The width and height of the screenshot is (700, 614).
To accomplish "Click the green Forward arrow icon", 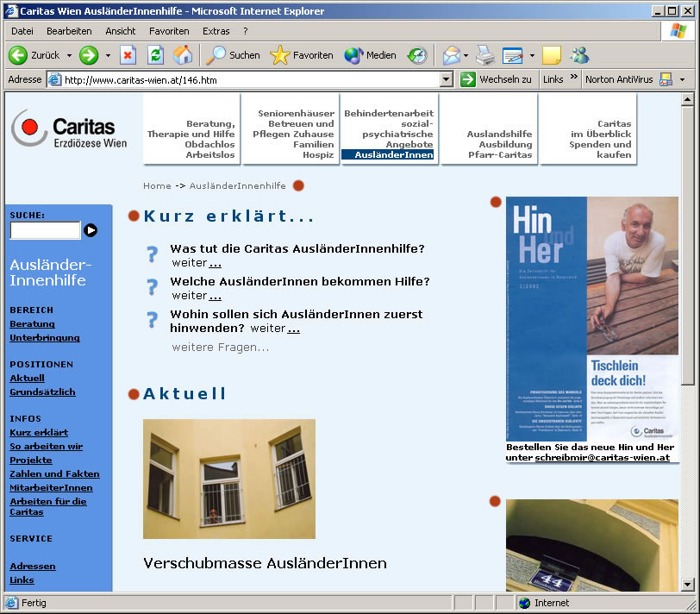I will (89, 55).
